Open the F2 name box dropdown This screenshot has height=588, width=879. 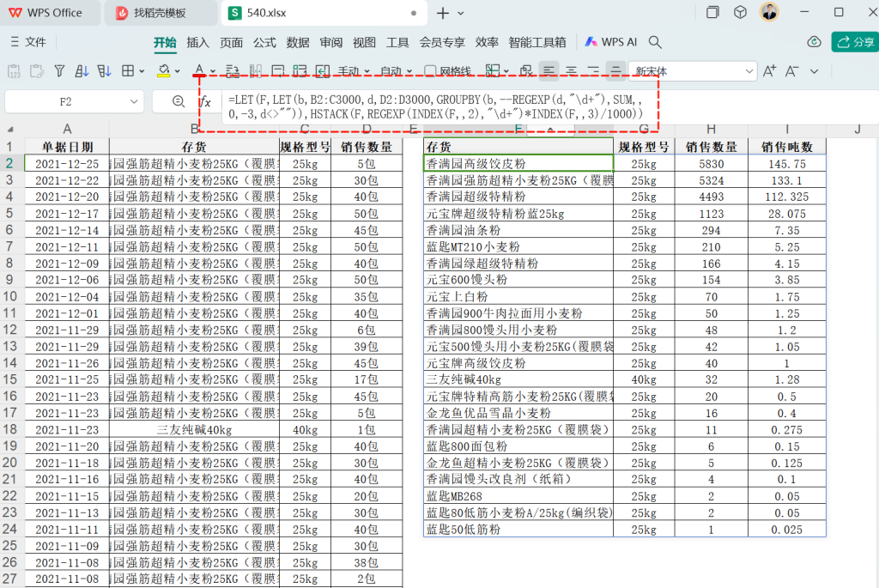(134, 101)
